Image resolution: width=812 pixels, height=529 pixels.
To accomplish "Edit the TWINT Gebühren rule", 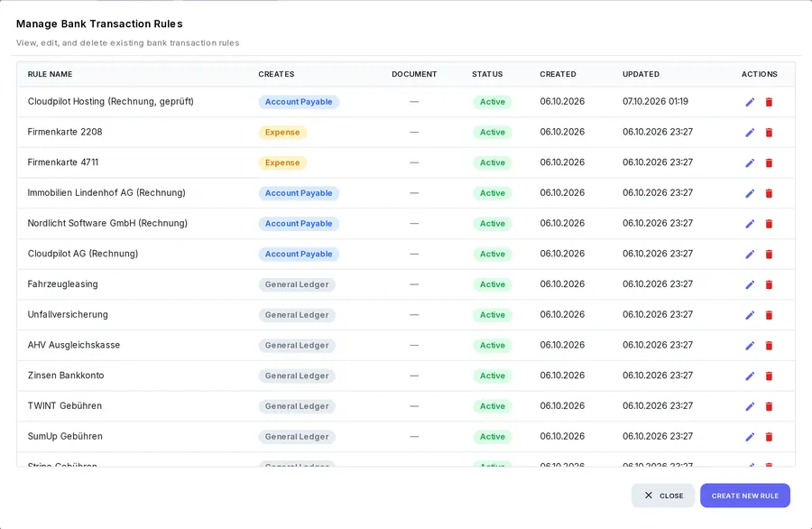I will (x=750, y=407).
